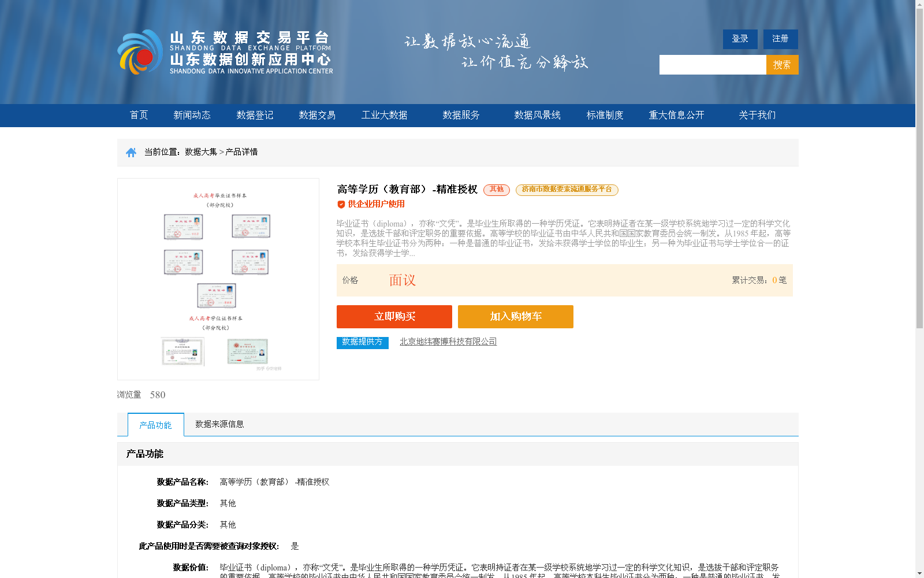The width and height of the screenshot is (924, 578).
Task: Switch to the 数据来源信息 tab
Action: [219, 424]
